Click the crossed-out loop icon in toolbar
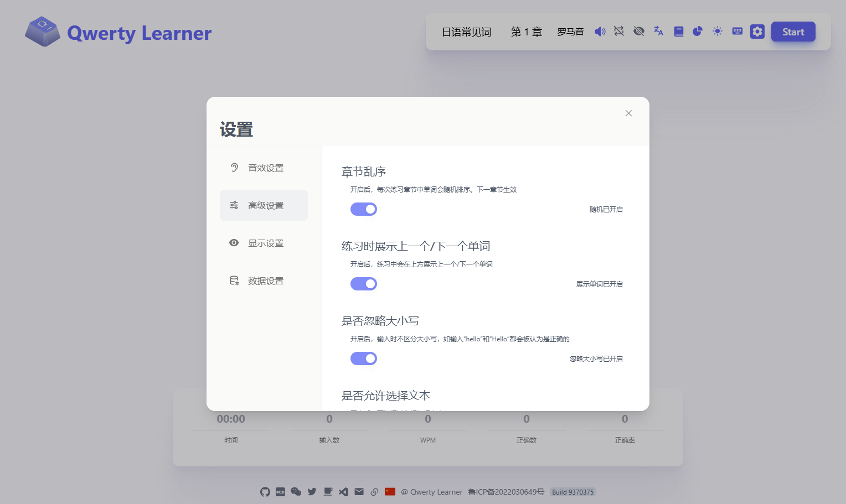 pos(619,32)
